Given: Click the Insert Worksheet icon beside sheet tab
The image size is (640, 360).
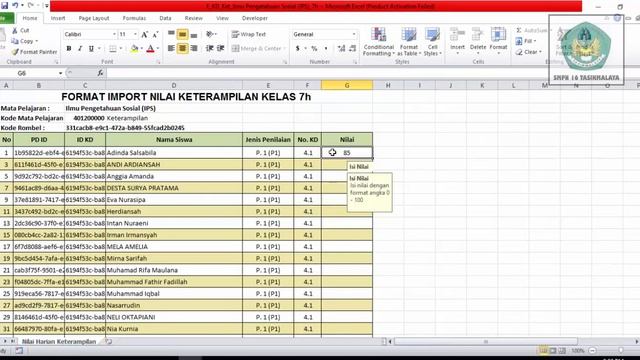Looking at the screenshot, I should pyautogui.click(x=109, y=341).
